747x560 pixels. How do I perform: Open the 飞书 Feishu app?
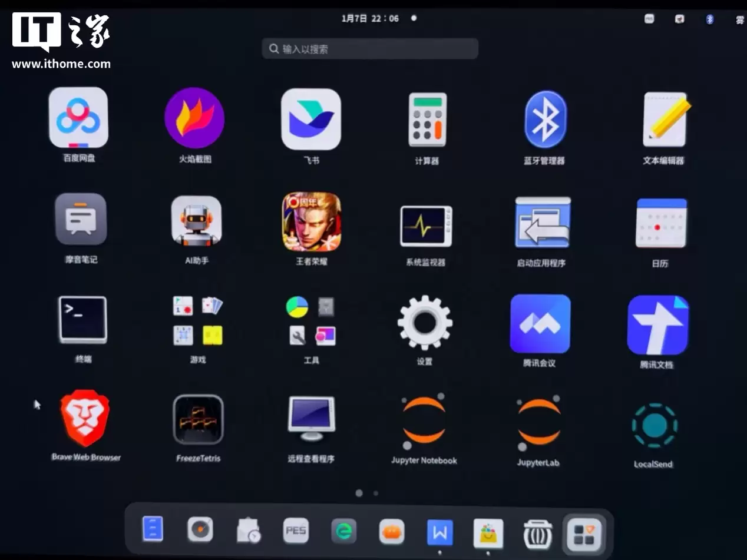point(311,118)
